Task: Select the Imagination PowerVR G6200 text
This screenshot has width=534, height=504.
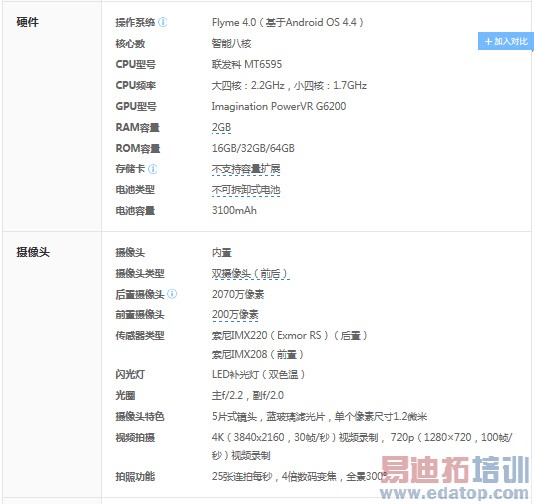Action: (279, 106)
